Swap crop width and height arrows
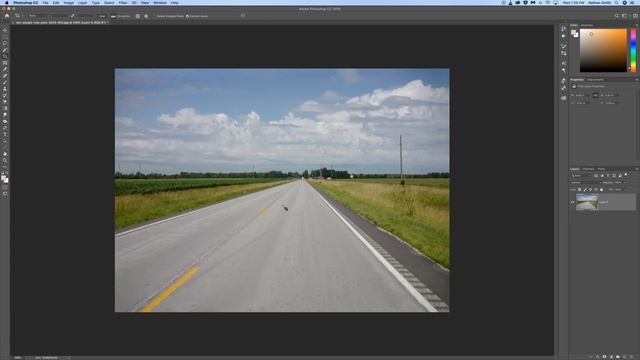Viewport: 640px width, 360px height. pos(72,16)
